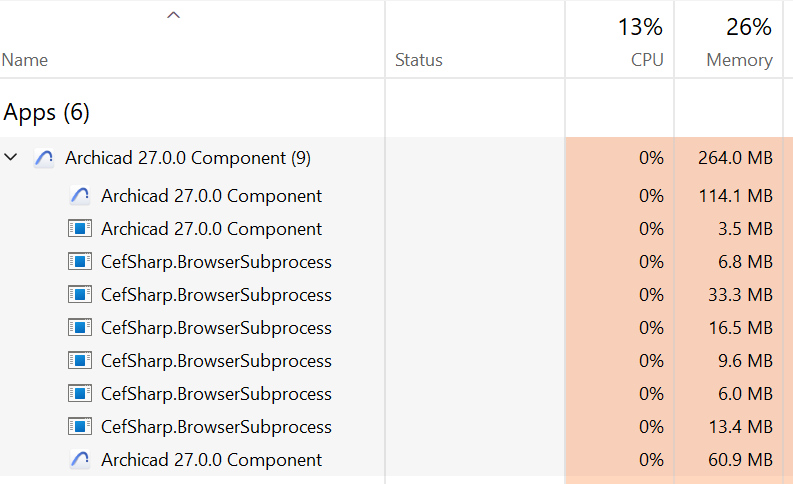Select the CefSharp.BrowserSubprocess using 6.0 MB
Screen dimensions: 793x484
[216, 394]
